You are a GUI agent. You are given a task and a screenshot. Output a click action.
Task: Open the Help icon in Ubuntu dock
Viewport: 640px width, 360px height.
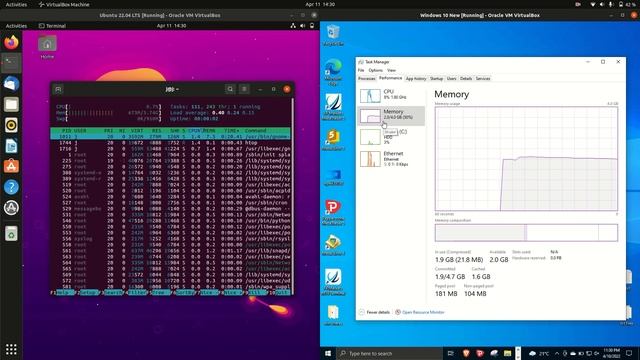click(11, 187)
